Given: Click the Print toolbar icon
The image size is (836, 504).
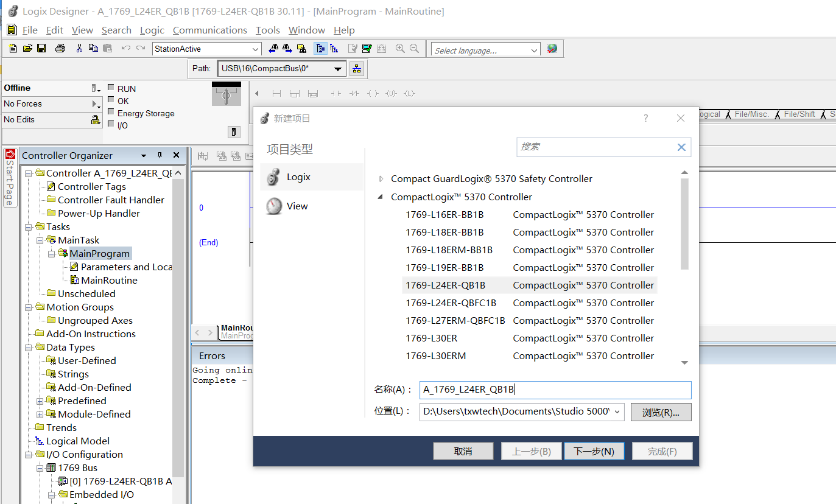Looking at the screenshot, I should pos(60,49).
